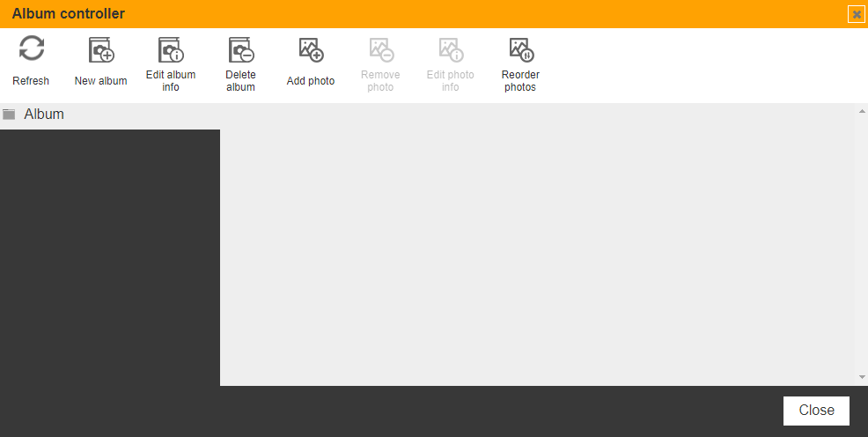
Task: Close the Album controller dialog with X
Action: 857,14
